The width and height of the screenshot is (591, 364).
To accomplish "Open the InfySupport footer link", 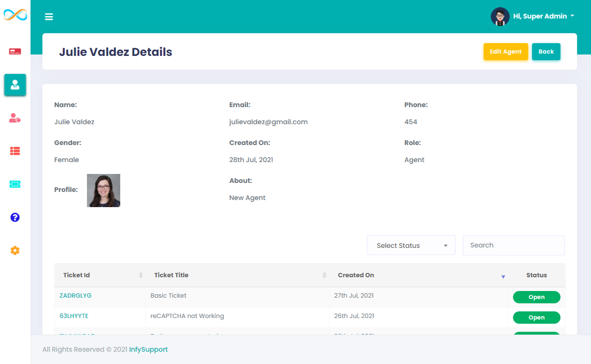I will point(148,349).
